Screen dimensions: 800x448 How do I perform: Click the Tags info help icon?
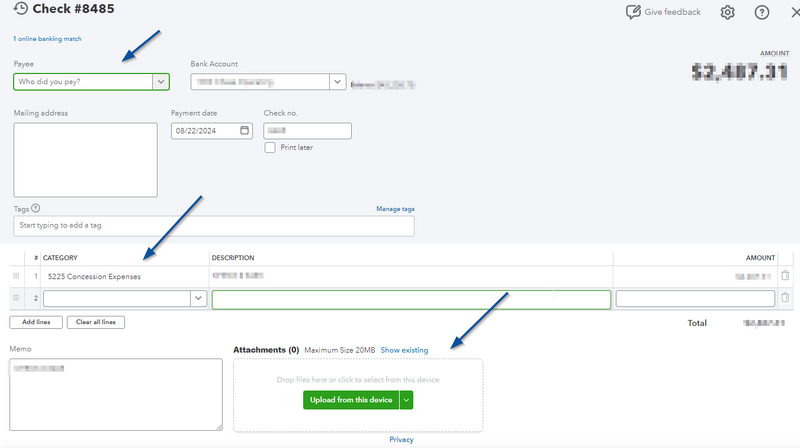36,209
